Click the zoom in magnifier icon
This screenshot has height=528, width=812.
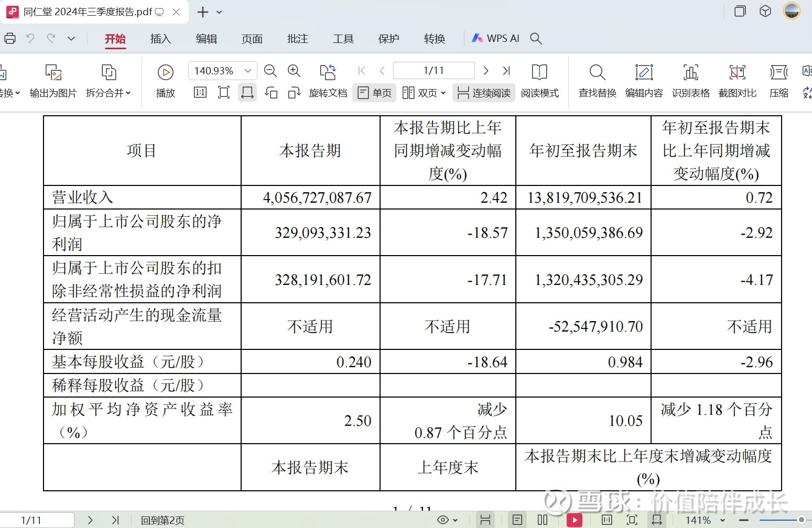294,71
